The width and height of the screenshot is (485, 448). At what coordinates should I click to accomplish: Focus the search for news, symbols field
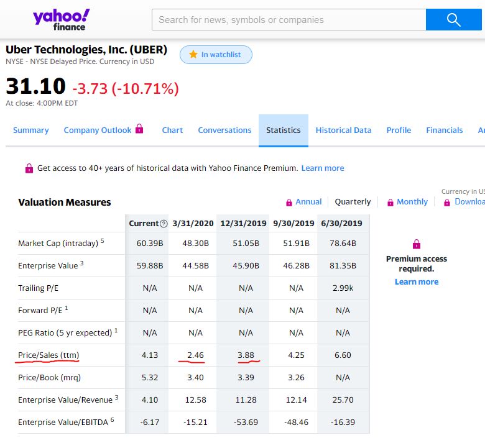click(x=289, y=19)
